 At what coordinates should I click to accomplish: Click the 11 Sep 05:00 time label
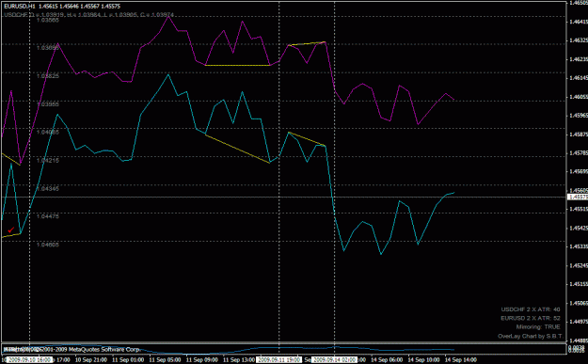[x=165, y=360]
